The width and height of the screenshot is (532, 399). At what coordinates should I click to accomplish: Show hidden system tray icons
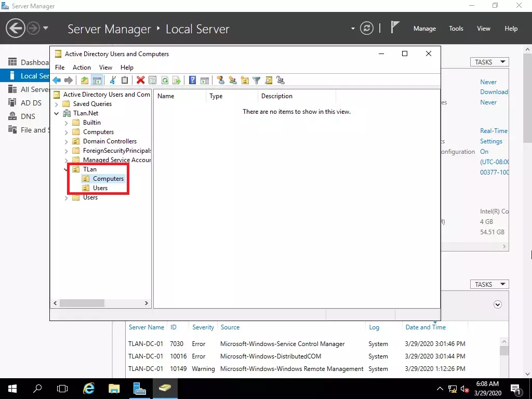click(440, 389)
